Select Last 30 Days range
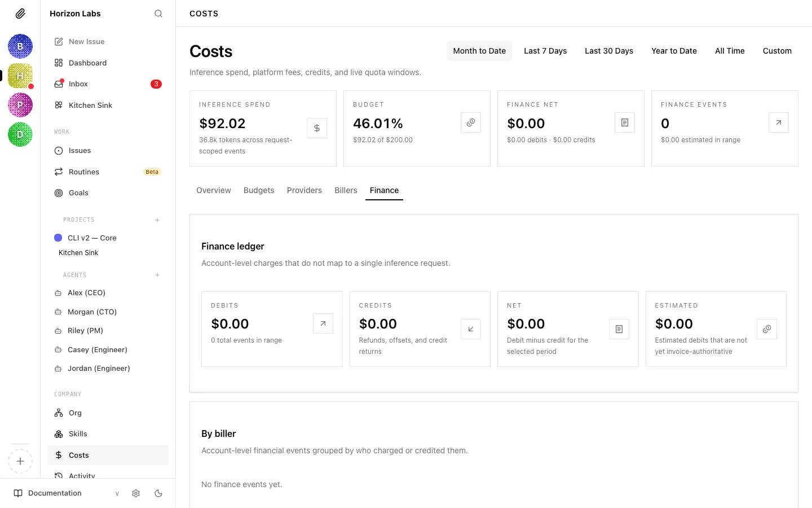The height and width of the screenshot is (508, 812). [609, 51]
